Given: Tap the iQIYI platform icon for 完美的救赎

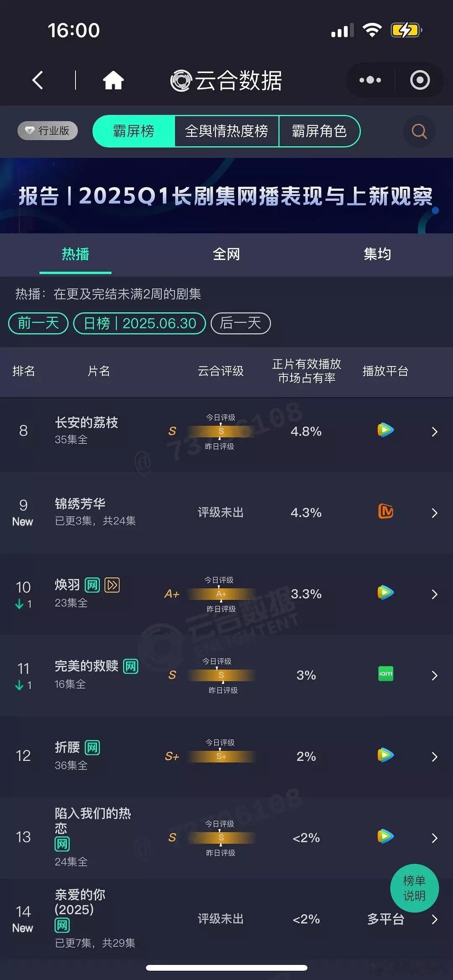Looking at the screenshot, I should pos(386,674).
